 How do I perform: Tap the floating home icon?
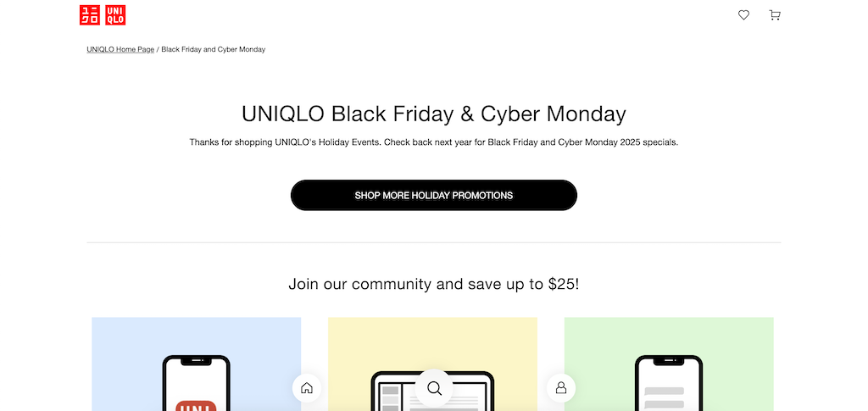click(307, 388)
